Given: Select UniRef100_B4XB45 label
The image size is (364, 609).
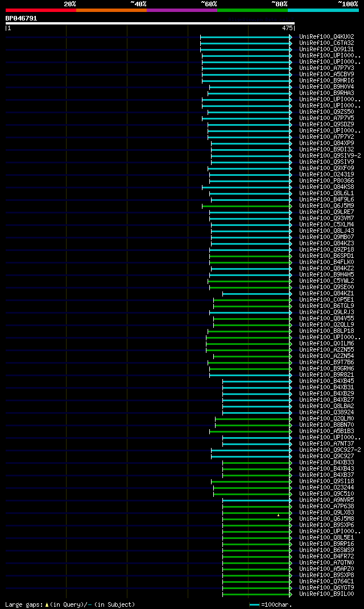Looking at the screenshot, I should point(326,381).
